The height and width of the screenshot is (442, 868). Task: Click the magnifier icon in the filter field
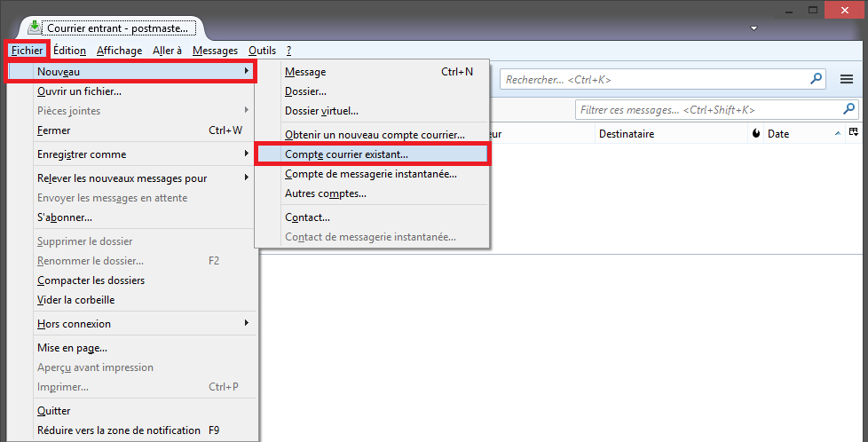[x=848, y=109]
